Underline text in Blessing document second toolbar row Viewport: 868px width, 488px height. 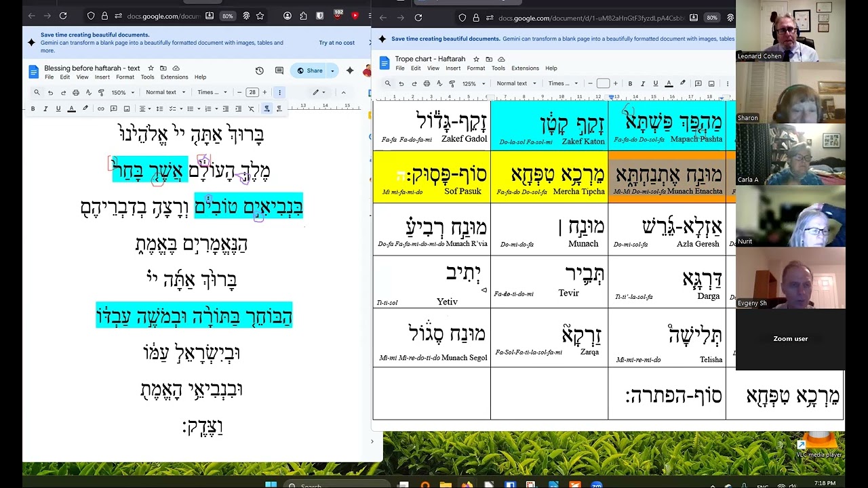pos(58,108)
